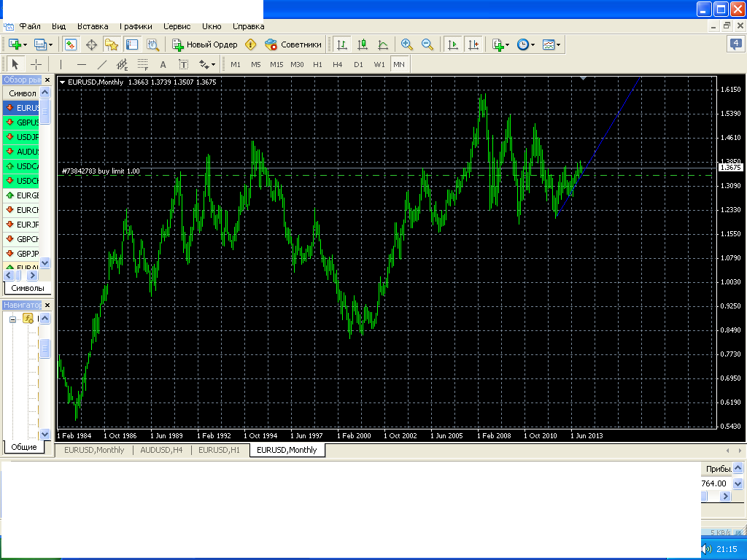
Task: Select the horizontal line drawing tool
Action: point(82,64)
